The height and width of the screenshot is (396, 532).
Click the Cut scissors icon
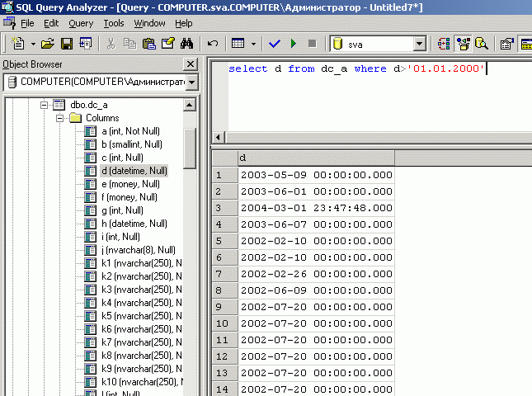coord(111,44)
